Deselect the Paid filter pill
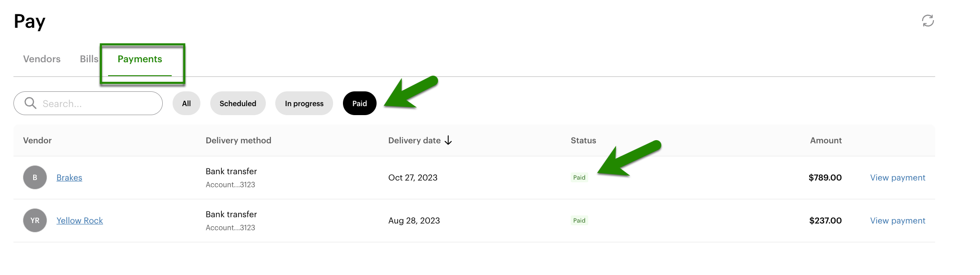The height and width of the screenshot is (275, 980). (x=360, y=103)
